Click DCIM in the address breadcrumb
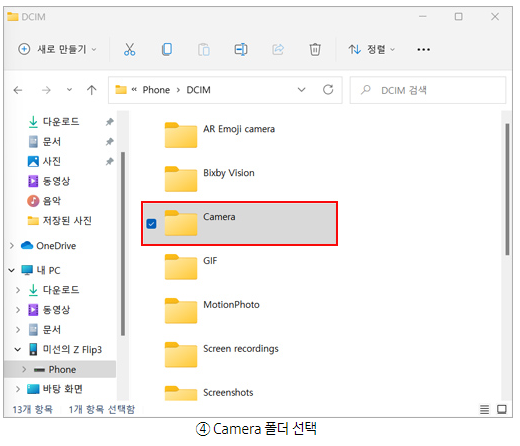This screenshot has width=520, height=446. [x=198, y=90]
